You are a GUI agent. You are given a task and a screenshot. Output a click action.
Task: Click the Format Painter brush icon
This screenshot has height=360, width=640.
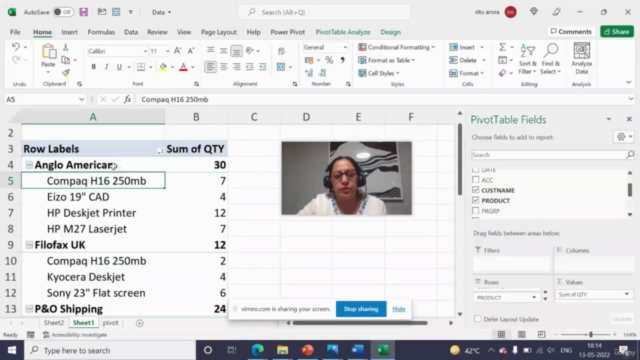coord(65,73)
